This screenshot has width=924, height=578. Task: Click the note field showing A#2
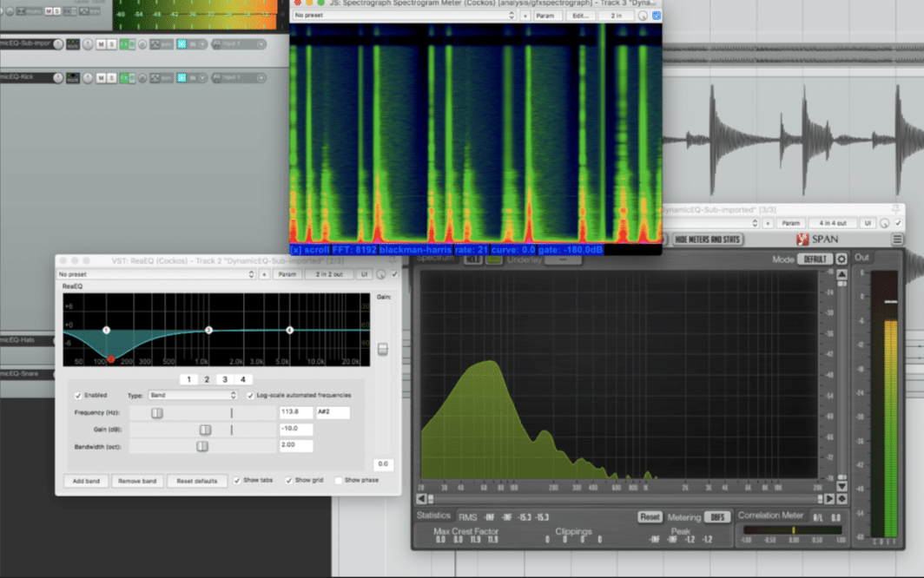click(333, 412)
